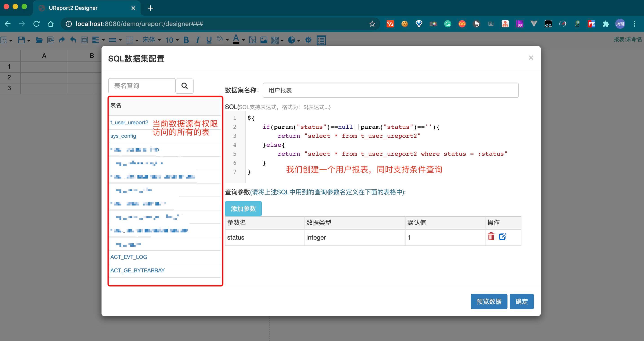Image resolution: width=644 pixels, height=341 pixels.
Task: Click the open folder icon in toolbar
Action: point(39,40)
